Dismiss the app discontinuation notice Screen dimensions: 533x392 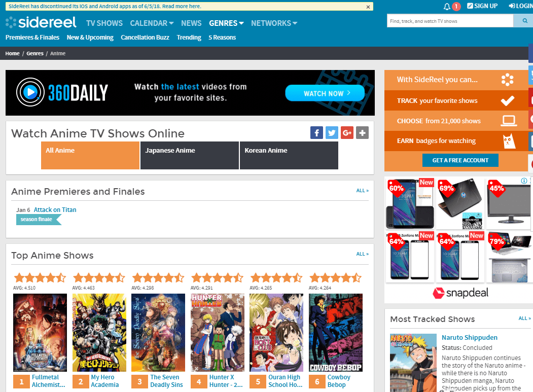368,6
